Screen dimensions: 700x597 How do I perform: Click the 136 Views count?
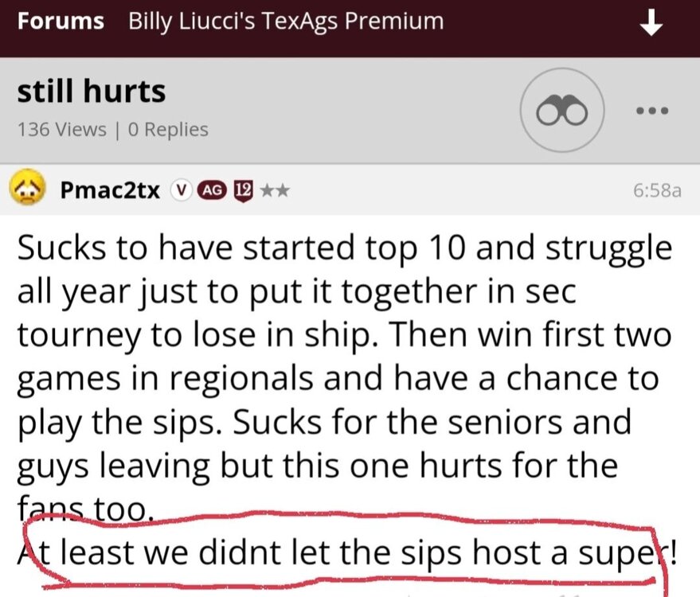point(61,129)
